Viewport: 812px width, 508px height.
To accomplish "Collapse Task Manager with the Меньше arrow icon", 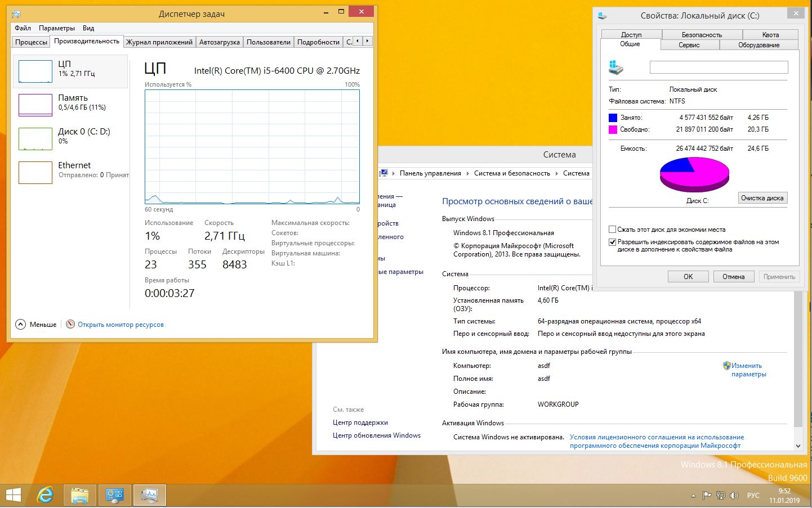I will click(x=21, y=324).
